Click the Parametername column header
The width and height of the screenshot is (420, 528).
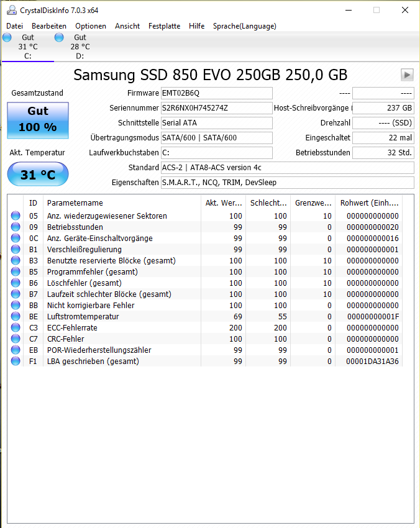click(122, 203)
